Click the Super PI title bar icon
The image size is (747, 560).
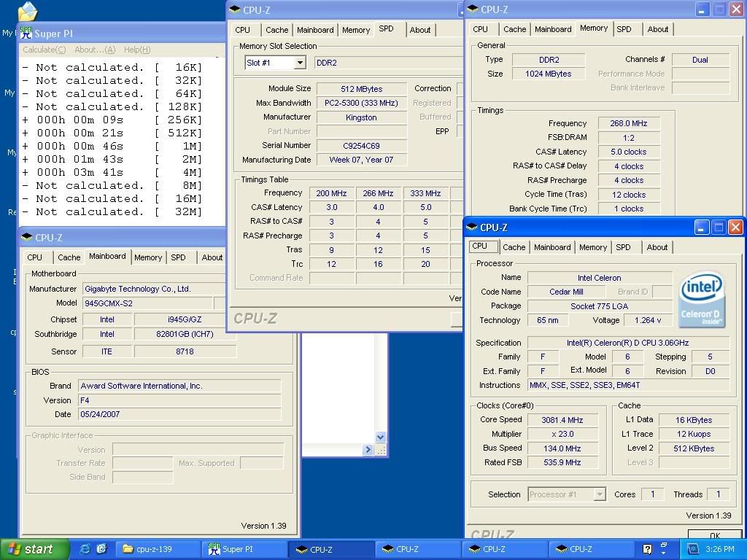pos(26,34)
